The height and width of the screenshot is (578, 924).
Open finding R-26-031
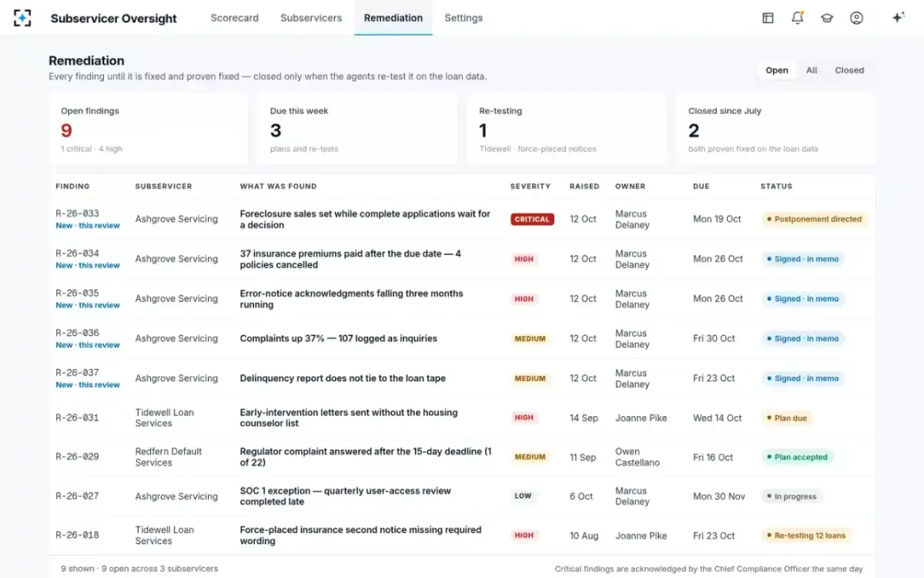click(x=77, y=418)
